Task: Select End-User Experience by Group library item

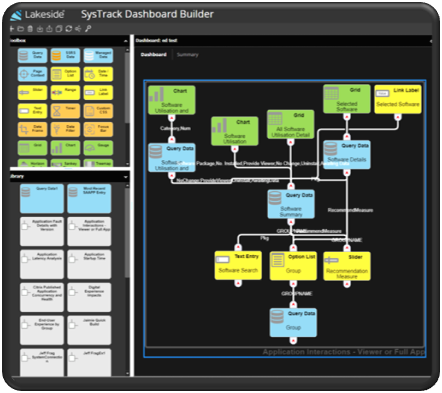Action: click(42, 330)
